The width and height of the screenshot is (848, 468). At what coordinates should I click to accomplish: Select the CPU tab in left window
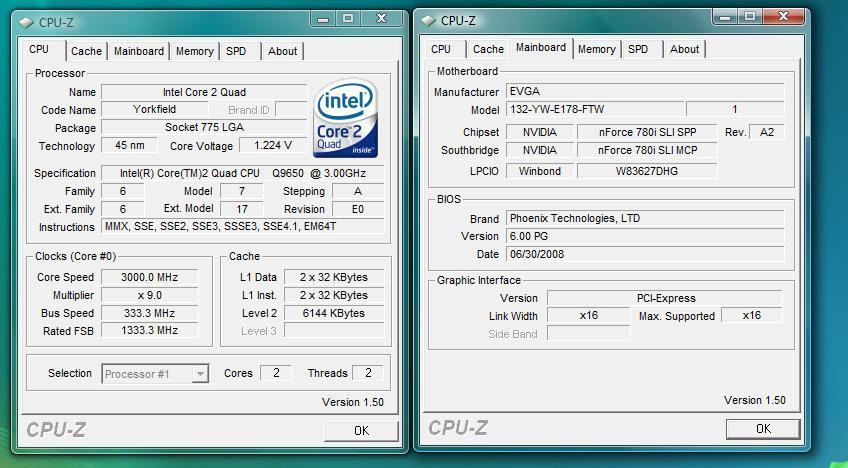click(39, 49)
